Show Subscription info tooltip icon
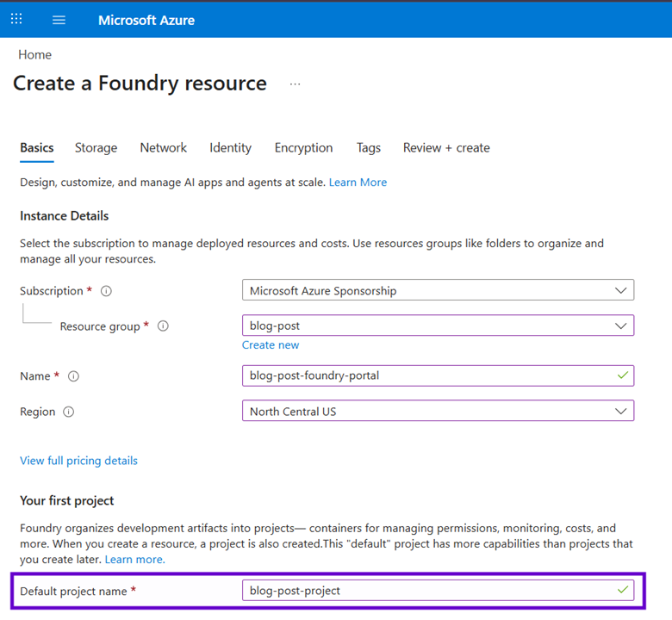 point(106,291)
